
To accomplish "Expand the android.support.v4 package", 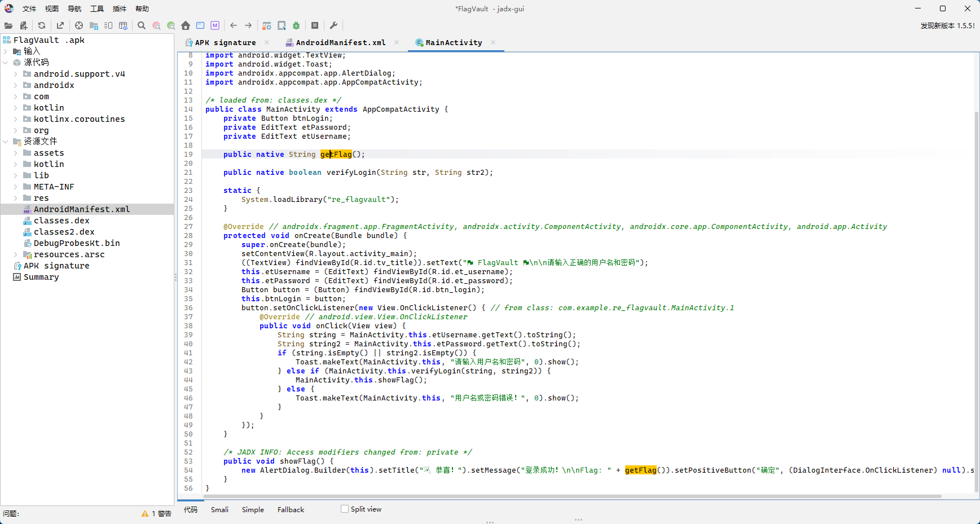I will point(15,74).
